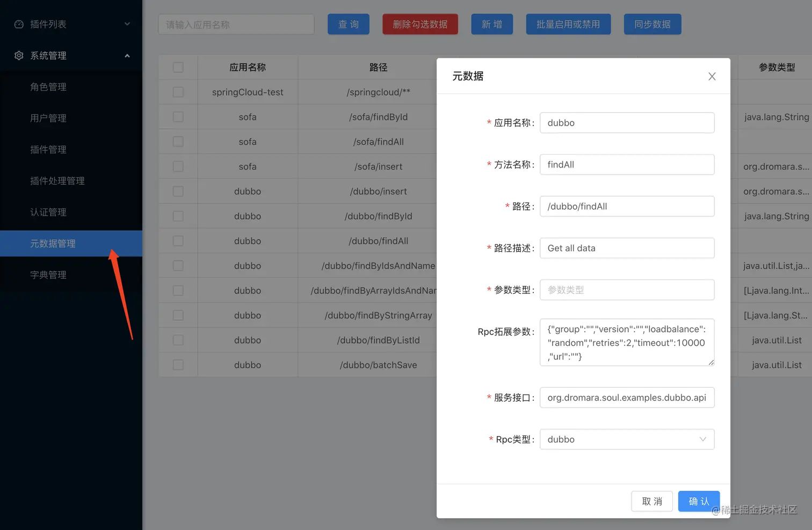The width and height of the screenshot is (812, 530).
Task: Click the /dubbo/batchSave path cell
Action: tap(378, 365)
